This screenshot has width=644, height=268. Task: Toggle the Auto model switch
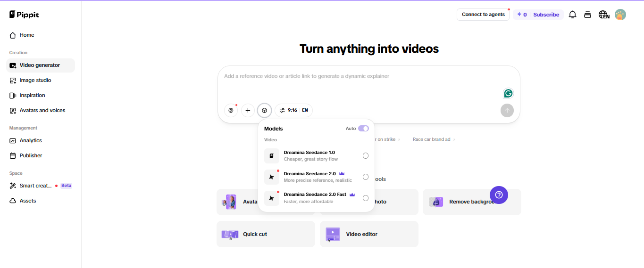pos(363,129)
